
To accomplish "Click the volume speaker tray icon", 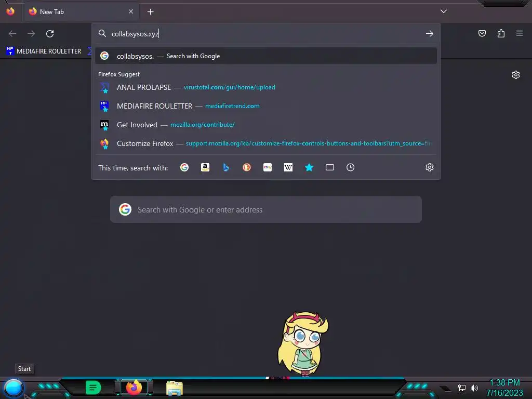I will point(474,388).
